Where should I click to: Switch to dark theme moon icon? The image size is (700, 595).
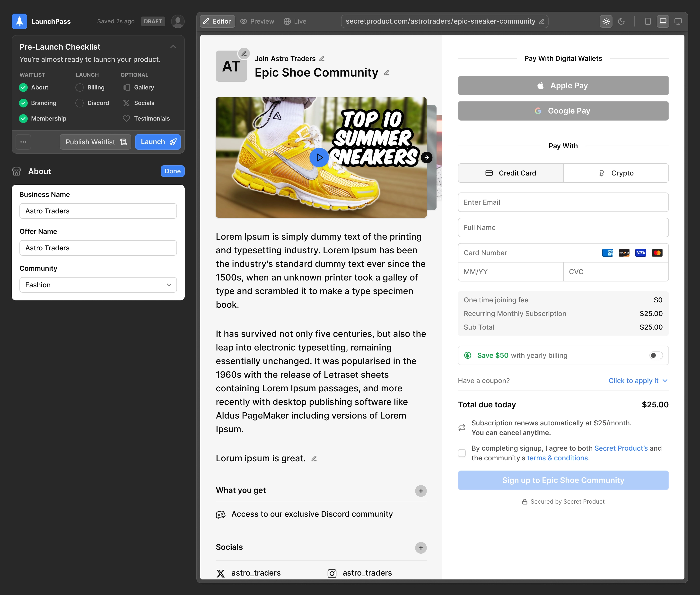pyautogui.click(x=621, y=21)
